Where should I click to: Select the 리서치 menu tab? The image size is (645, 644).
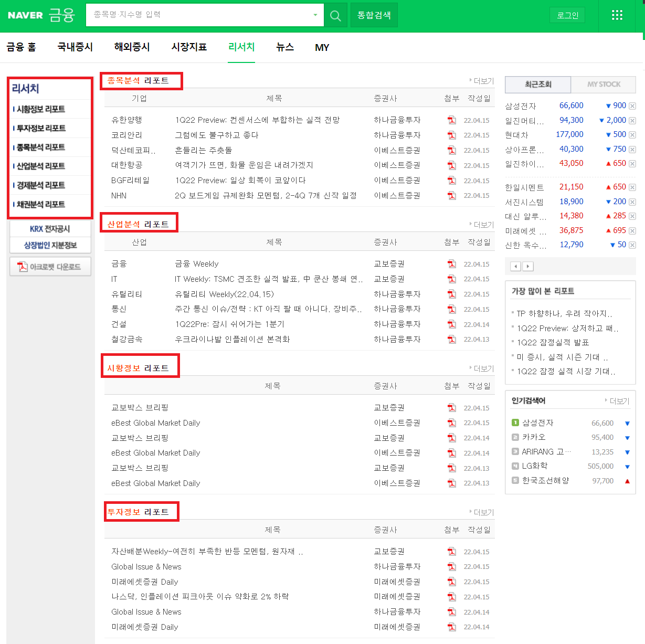(x=241, y=47)
